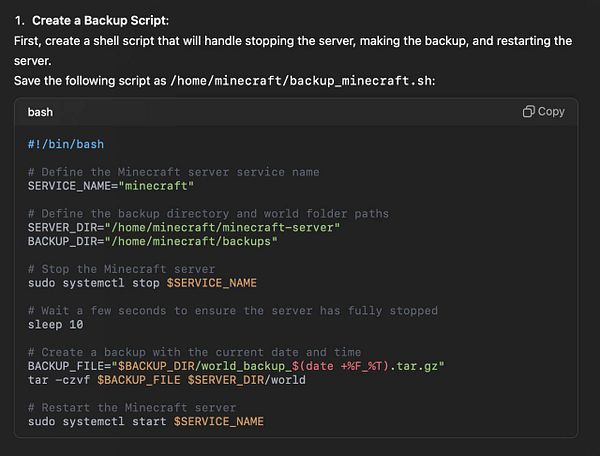Click the sleep 10 line
The width and height of the screenshot is (600, 456).
click(x=55, y=325)
